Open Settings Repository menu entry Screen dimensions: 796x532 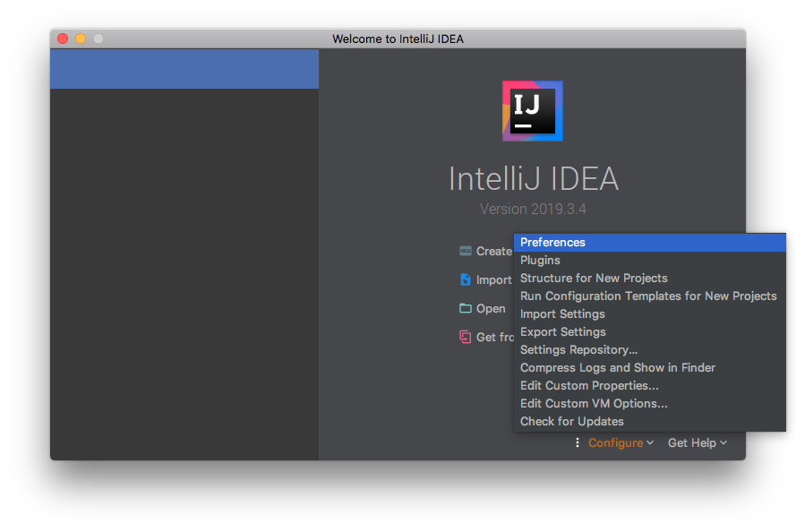pyautogui.click(x=578, y=350)
